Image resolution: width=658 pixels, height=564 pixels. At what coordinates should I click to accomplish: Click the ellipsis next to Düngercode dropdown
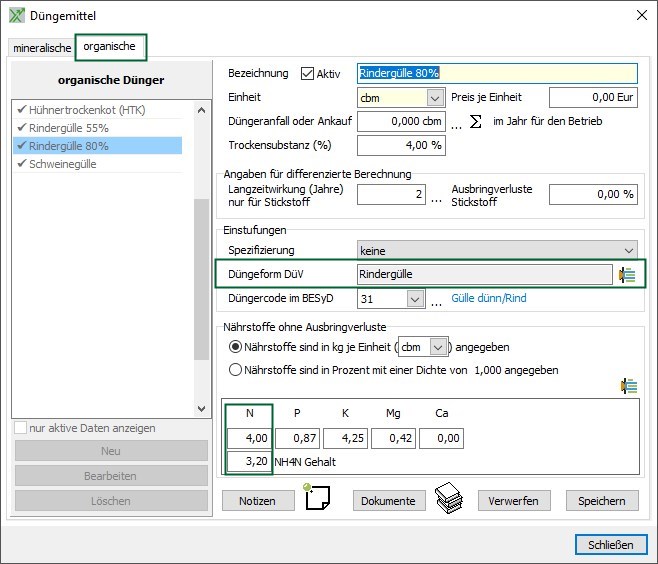point(436,299)
